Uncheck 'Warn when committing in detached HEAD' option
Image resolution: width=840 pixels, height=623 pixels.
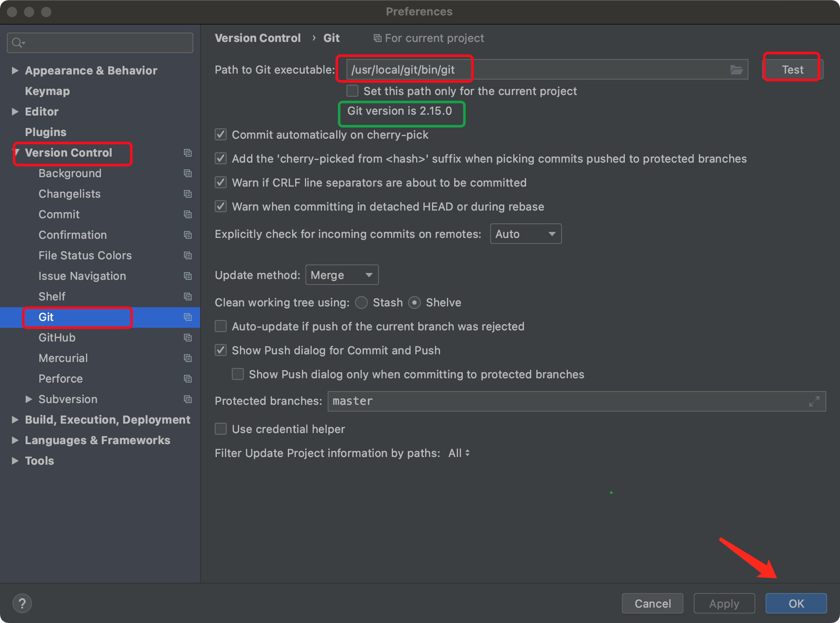(221, 207)
